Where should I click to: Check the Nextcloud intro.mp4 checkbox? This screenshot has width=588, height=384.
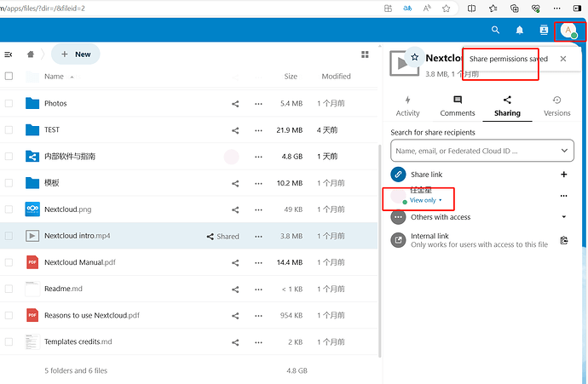coord(9,236)
